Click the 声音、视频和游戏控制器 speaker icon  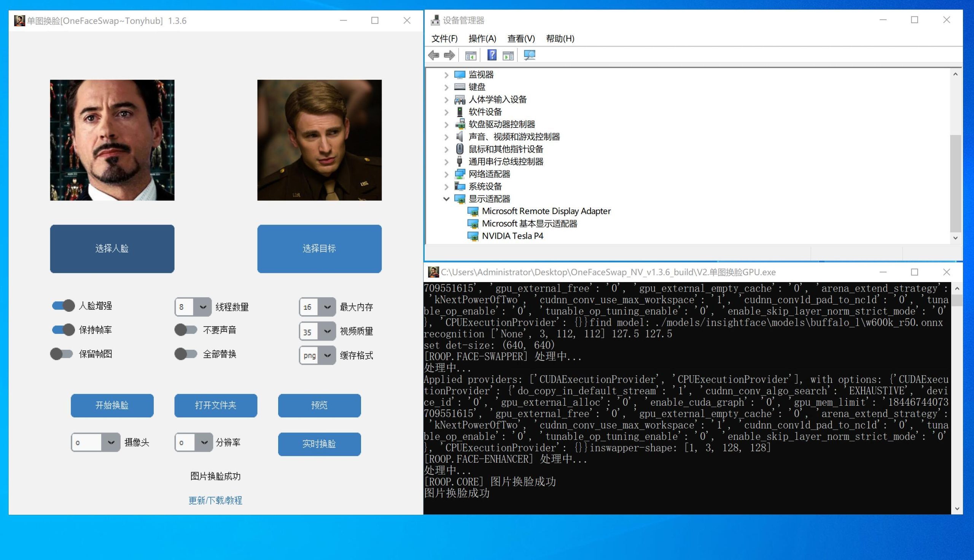coord(460,136)
